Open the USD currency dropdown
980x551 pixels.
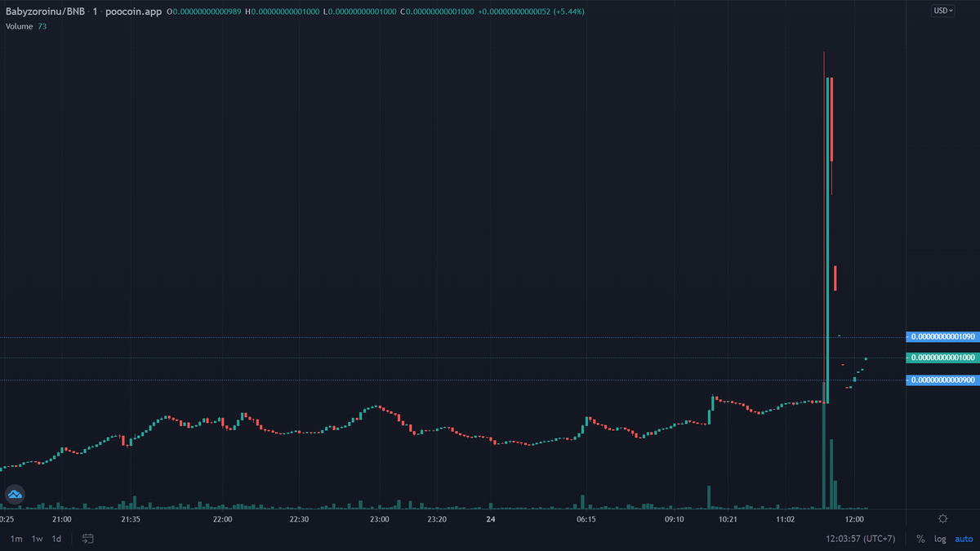click(943, 11)
